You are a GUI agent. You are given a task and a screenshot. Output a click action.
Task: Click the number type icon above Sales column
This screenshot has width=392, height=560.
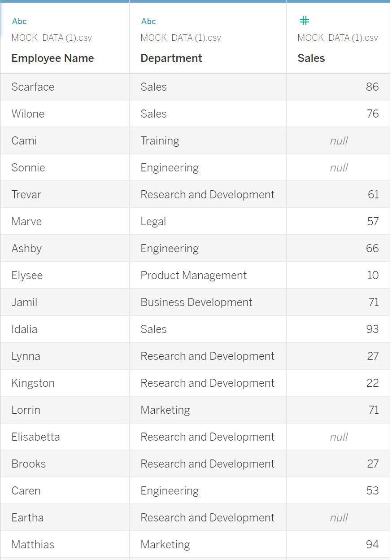[x=305, y=21]
